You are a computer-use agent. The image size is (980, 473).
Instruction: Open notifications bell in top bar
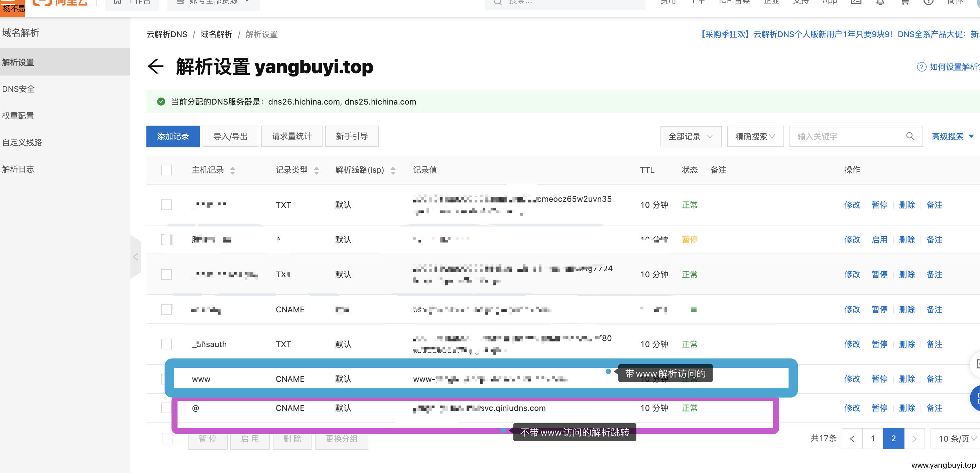(x=880, y=2)
